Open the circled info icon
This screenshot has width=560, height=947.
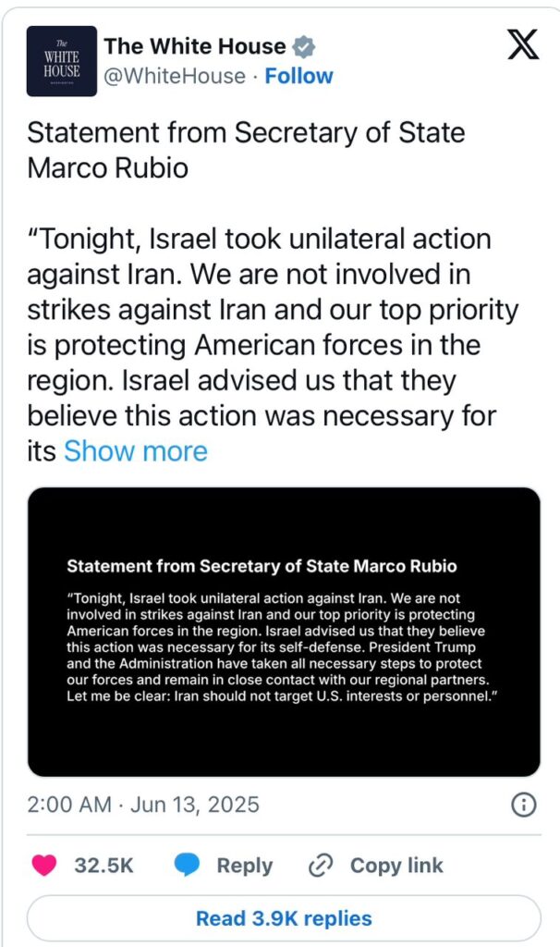(x=523, y=805)
